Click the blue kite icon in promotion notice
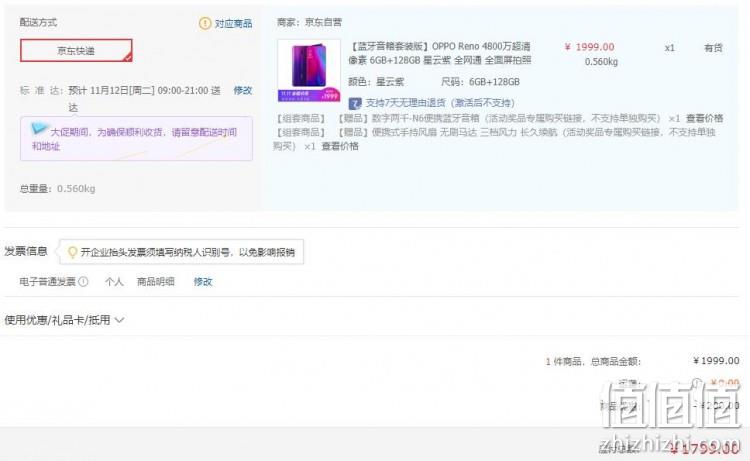The image size is (750, 461). point(38,128)
